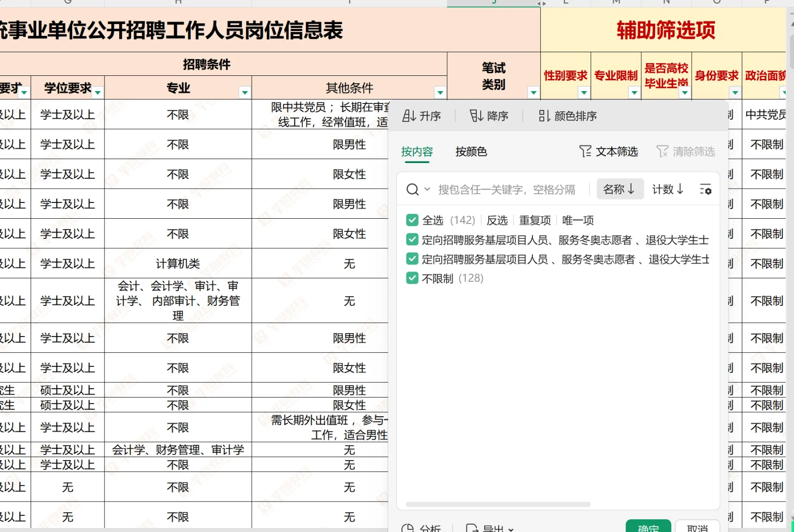Select 会计学、财务管理、审计学 cell
The height and width of the screenshot is (532, 794).
coord(178,450)
